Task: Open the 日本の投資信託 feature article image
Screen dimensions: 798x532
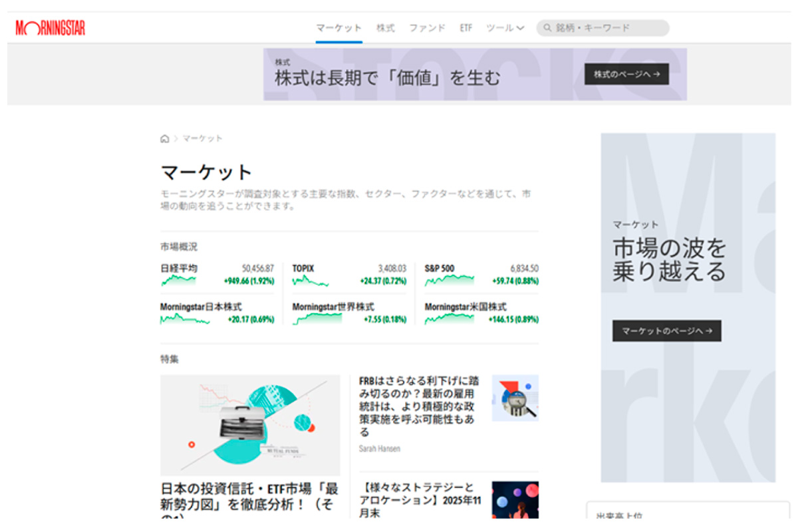Action: (x=250, y=425)
